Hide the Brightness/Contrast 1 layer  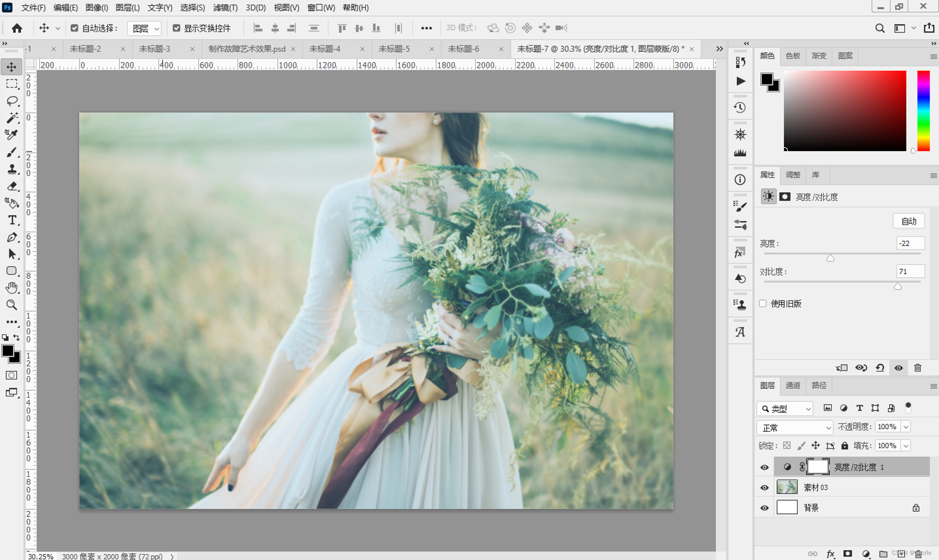coord(764,467)
